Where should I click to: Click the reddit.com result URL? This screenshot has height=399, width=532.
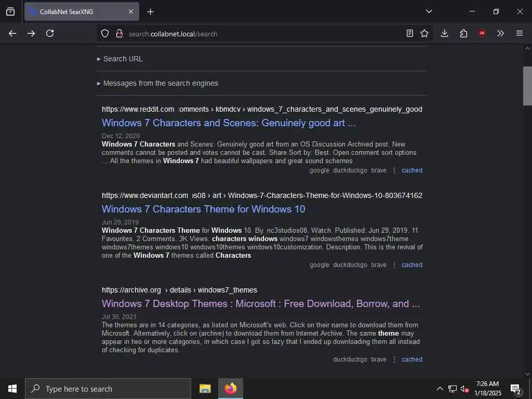click(x=262, y=109)
